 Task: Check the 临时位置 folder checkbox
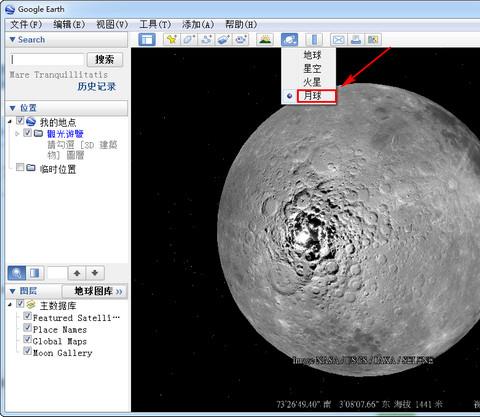pos(20,167)
